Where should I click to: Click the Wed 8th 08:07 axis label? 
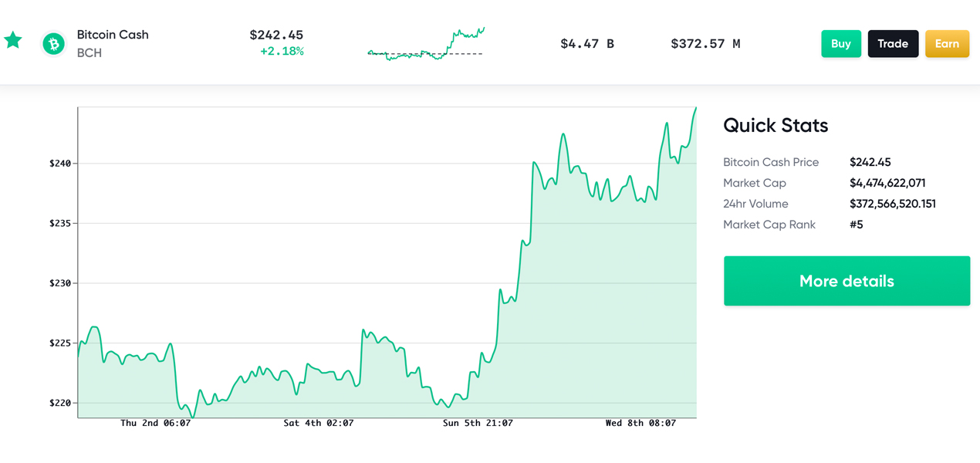click(x=640, y=423)
